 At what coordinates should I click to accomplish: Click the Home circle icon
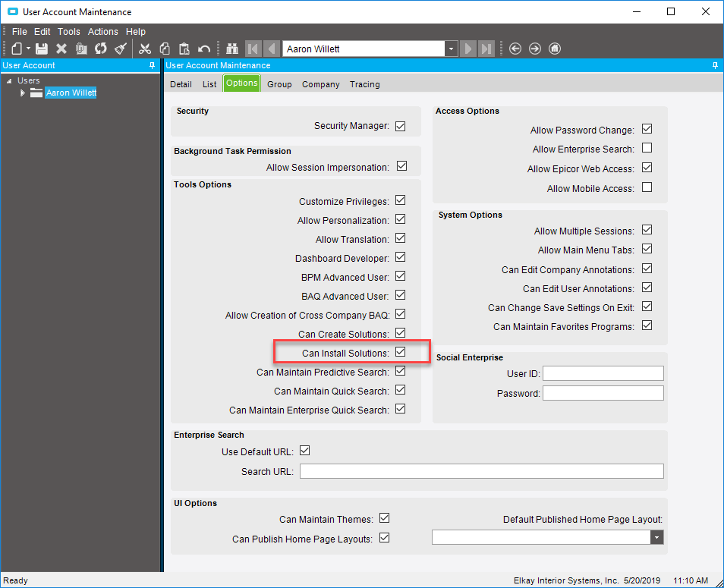(x=555, y=49)
